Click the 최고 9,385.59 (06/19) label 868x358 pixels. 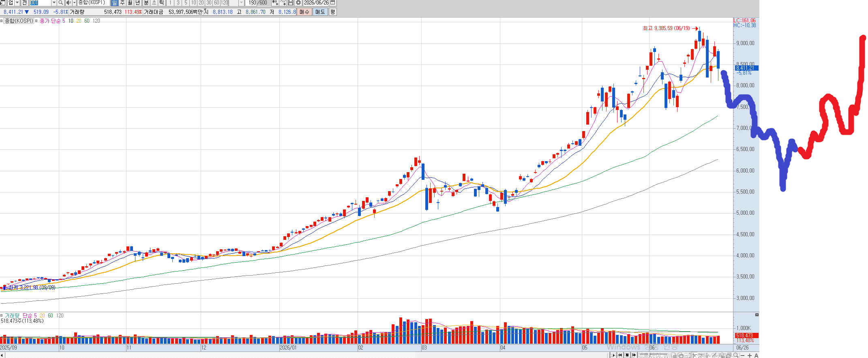(666, 28)
